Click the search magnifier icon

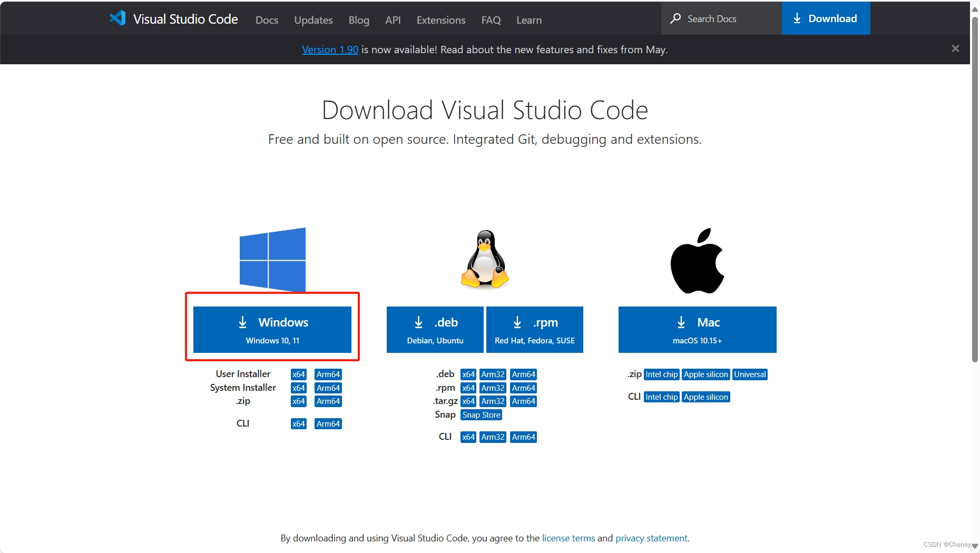click(675, 18)
